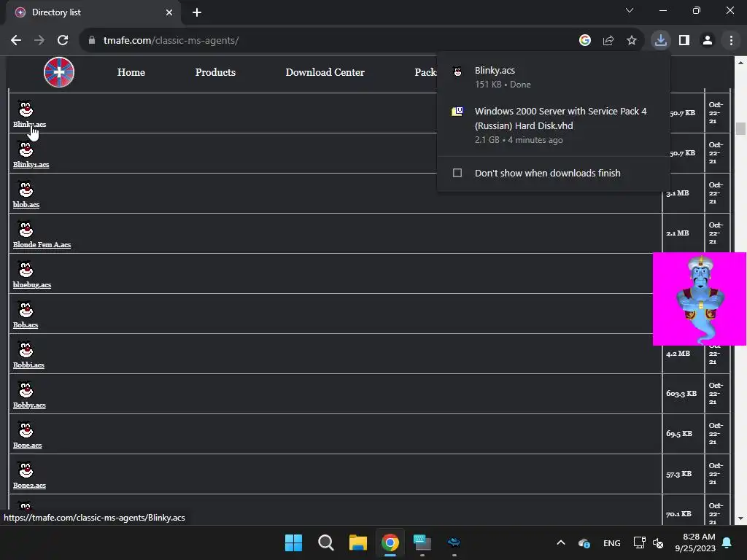Close the Directory list tab
This screenshot has height=560, width=747.
click(x=169, y=12)
